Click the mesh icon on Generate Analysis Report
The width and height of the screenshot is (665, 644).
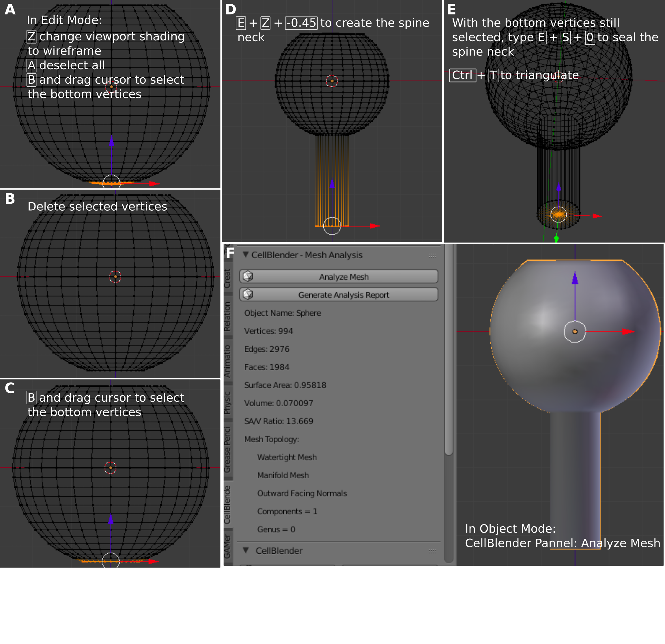248,294
